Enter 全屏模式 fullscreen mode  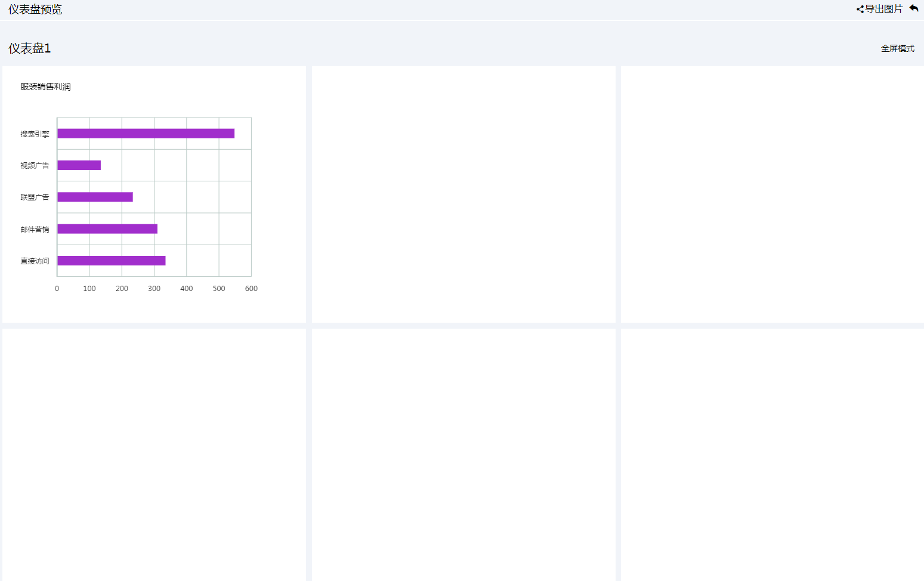point(897,48)
